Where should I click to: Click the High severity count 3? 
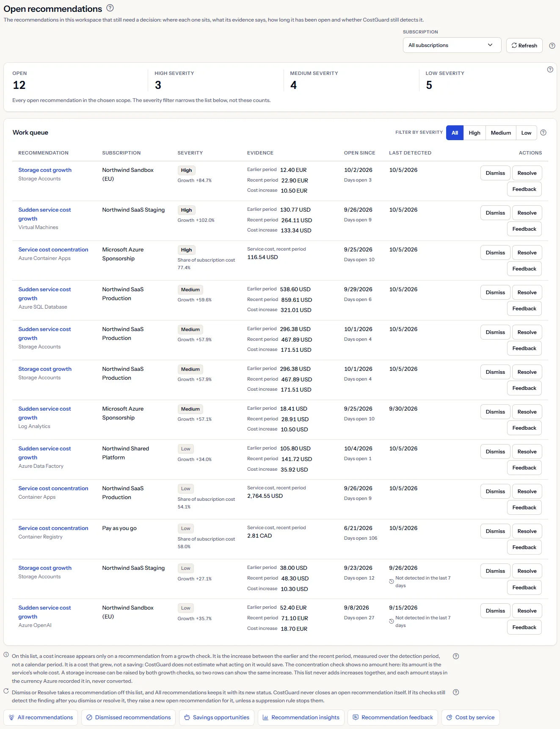(158, 85)
